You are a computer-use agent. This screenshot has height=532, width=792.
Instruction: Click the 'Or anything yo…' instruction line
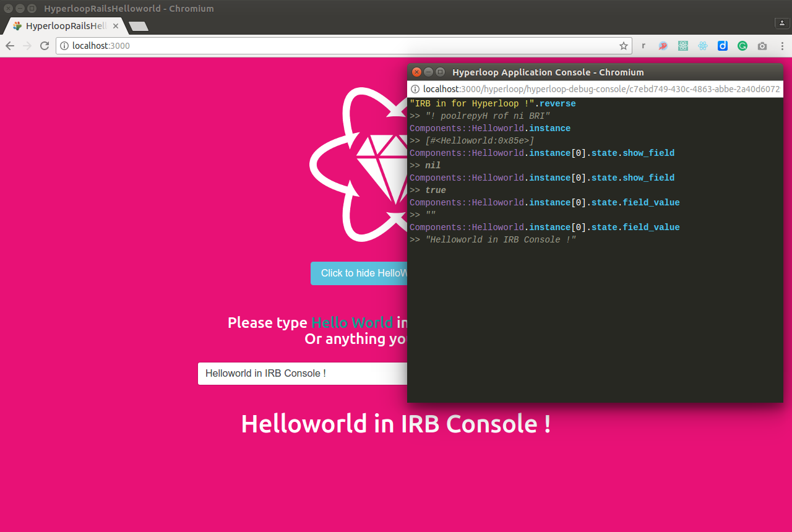[x=356, y=339]
